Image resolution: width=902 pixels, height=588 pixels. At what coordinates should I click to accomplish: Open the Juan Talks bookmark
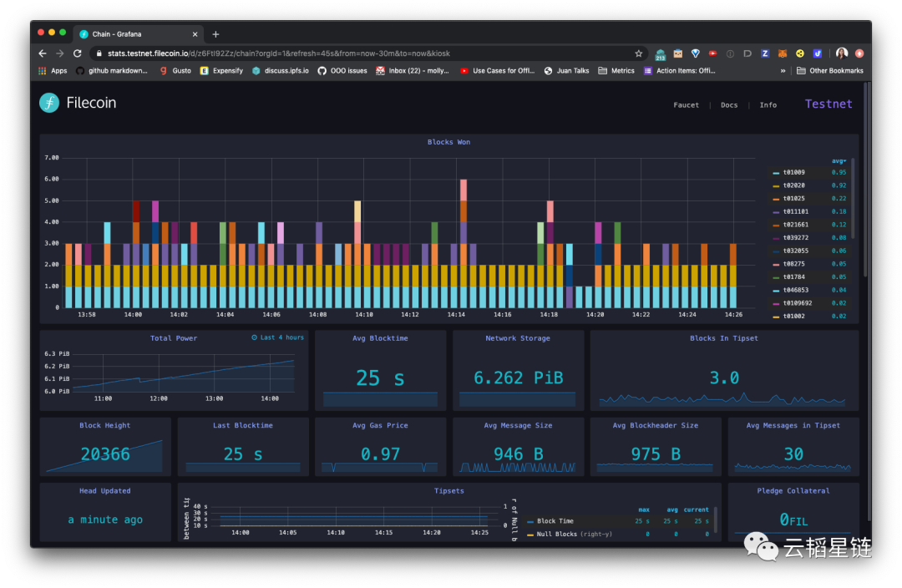click(566, 71)
